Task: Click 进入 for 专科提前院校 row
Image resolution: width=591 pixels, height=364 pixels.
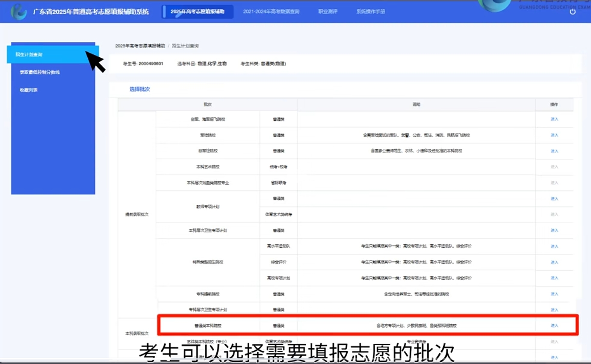Action: pos(554,294)
